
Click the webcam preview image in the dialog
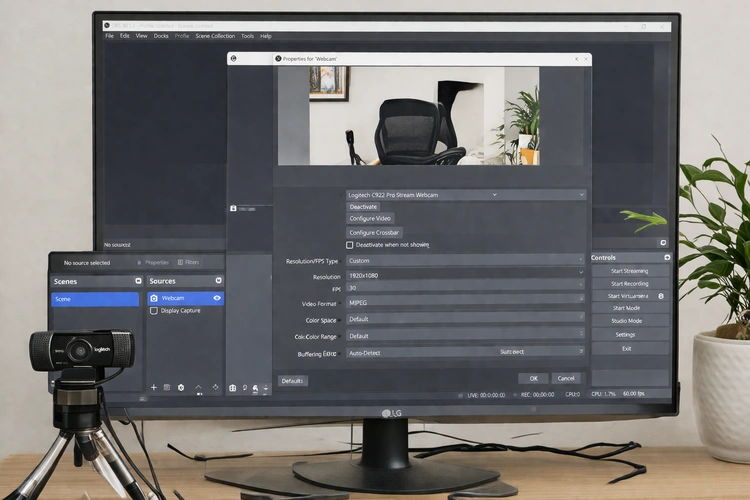coord(408,116)
